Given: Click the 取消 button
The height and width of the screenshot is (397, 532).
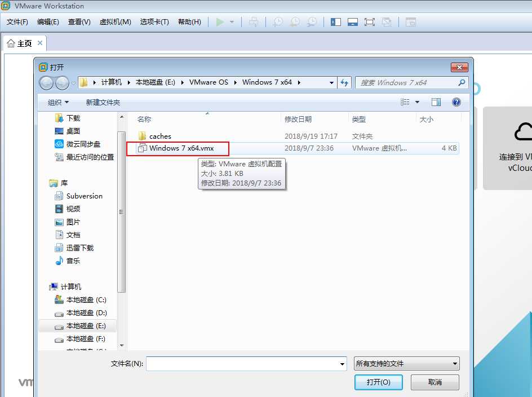Looking at the screenshot, I should [x=435, y=382].
